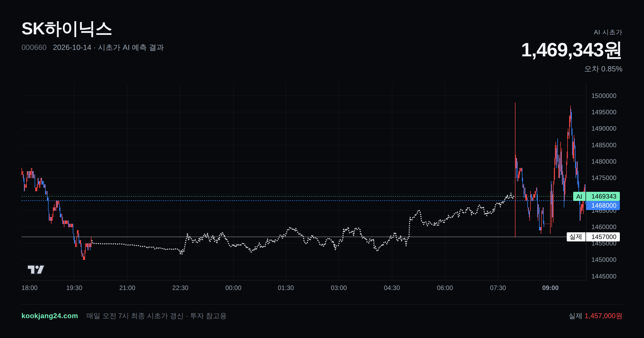Select the stock code 000660
Screen dimensions: 644x338
click(x=34, y=47)
